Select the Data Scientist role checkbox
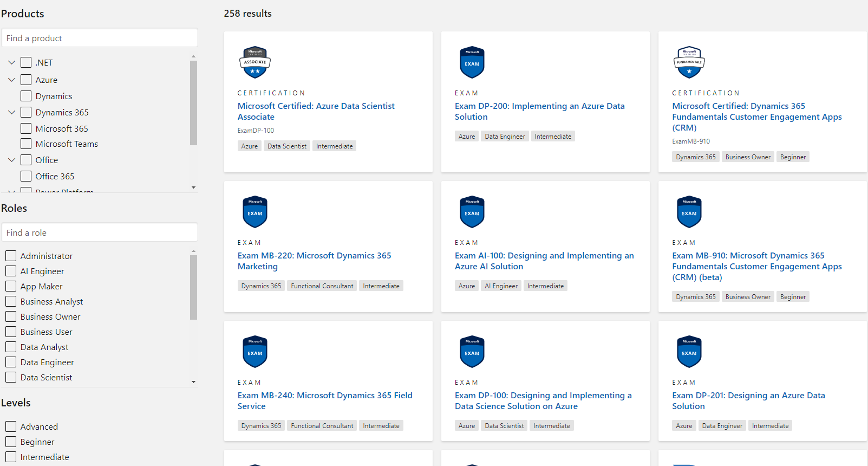The image size is (868, 466). tap(11, 377)
